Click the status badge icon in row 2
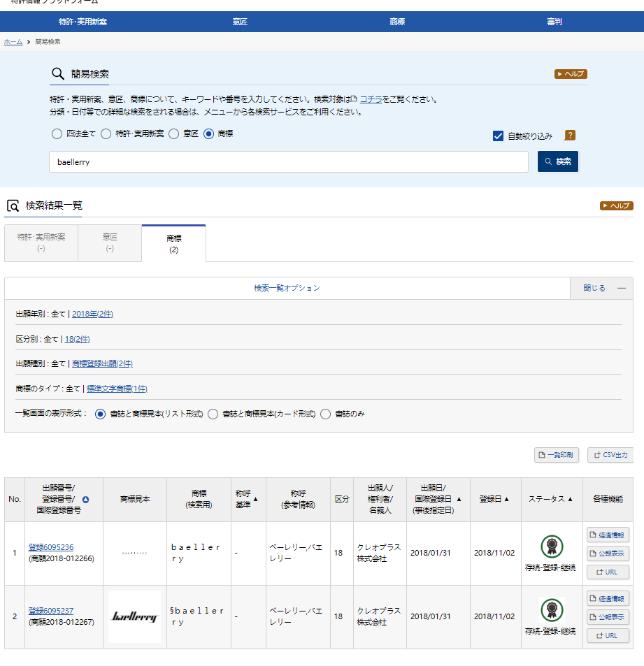This screenshot has height=666, width=644. pyautogui.click(x=552, y=610)
